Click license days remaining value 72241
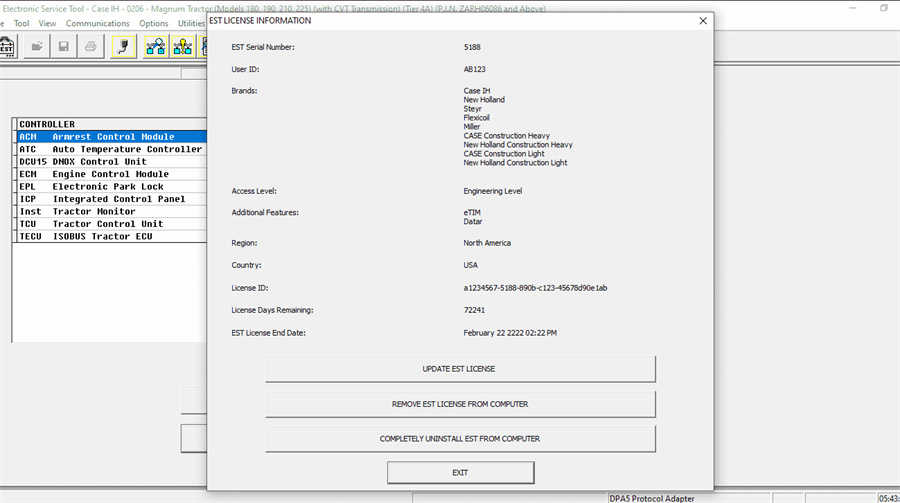This screenshot has height=503, width=900. [x=474, y=310]
